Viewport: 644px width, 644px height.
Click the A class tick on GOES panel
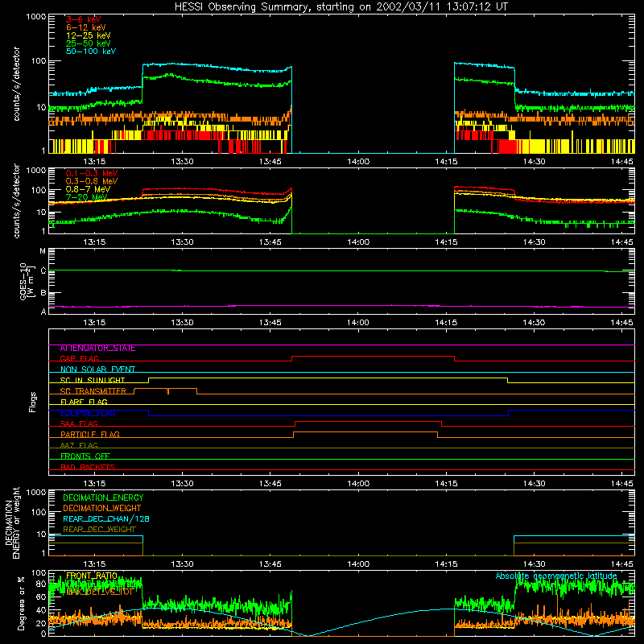[x=43, y=312]
